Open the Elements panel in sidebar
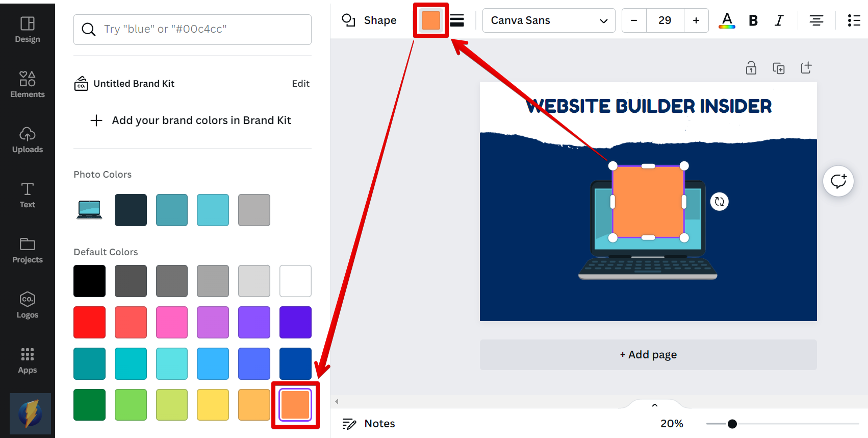 [28, 84]
